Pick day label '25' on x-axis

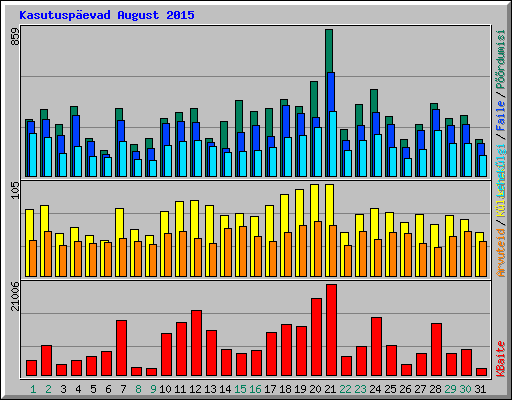[390, 389]
